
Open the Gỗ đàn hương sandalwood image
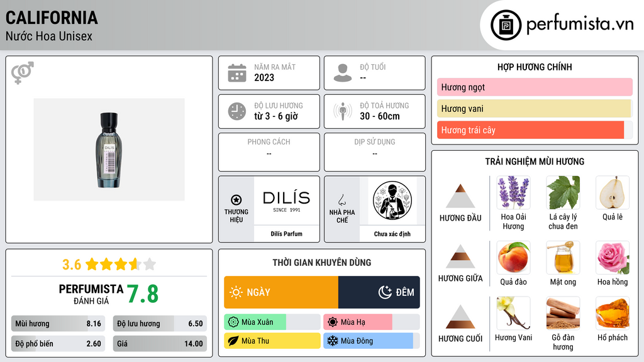[563, 313]
